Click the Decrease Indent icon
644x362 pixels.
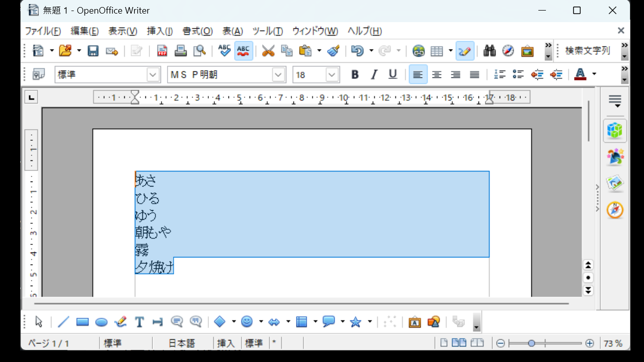[x=537, y=74]
